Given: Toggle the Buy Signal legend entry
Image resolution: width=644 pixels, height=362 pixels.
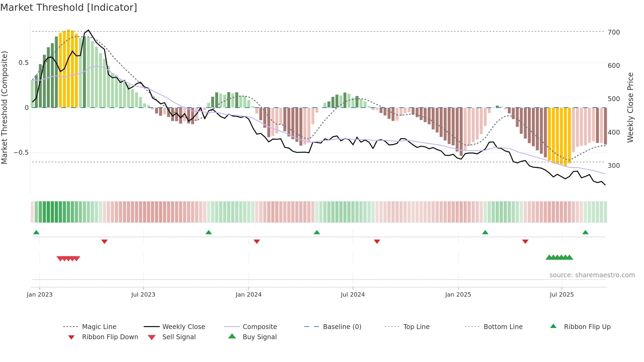Looking at the screenshot, I should click(x=252, y=337).
